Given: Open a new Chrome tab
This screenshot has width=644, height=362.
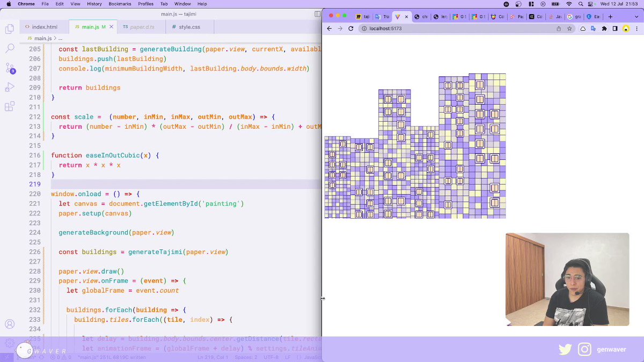Looking at the screenshot, I should point(611,17).
